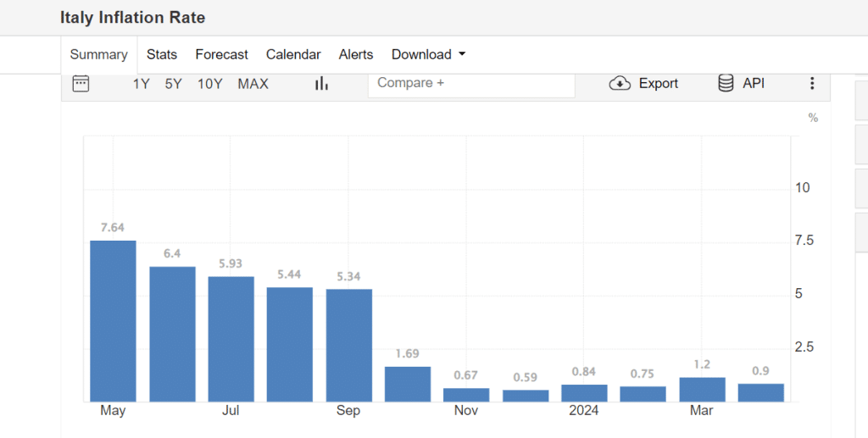
Task: Choose the 10Y time range
Action: (209, 83)
